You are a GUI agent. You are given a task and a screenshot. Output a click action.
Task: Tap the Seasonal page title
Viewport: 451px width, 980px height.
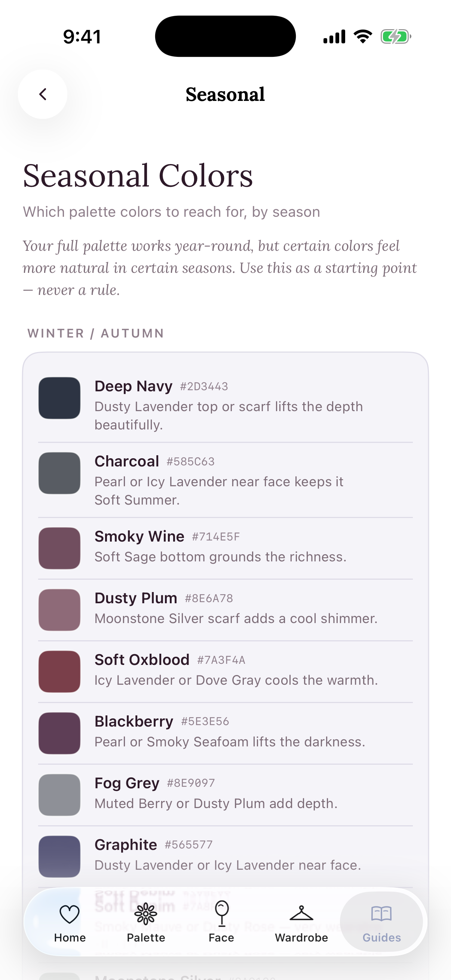(225, 94)
